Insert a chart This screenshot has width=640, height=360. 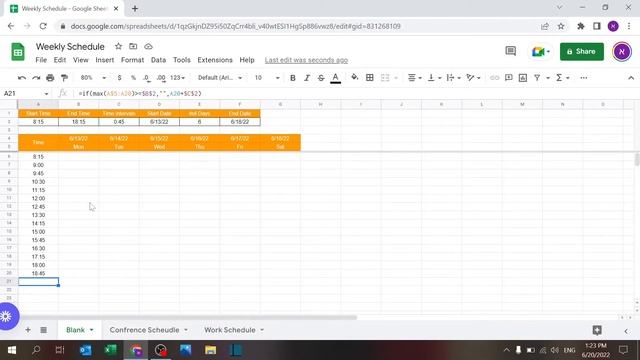523,78
